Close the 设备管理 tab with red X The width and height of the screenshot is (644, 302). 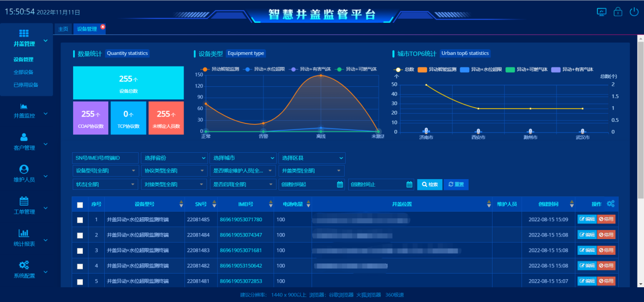[x=103, y=26]
